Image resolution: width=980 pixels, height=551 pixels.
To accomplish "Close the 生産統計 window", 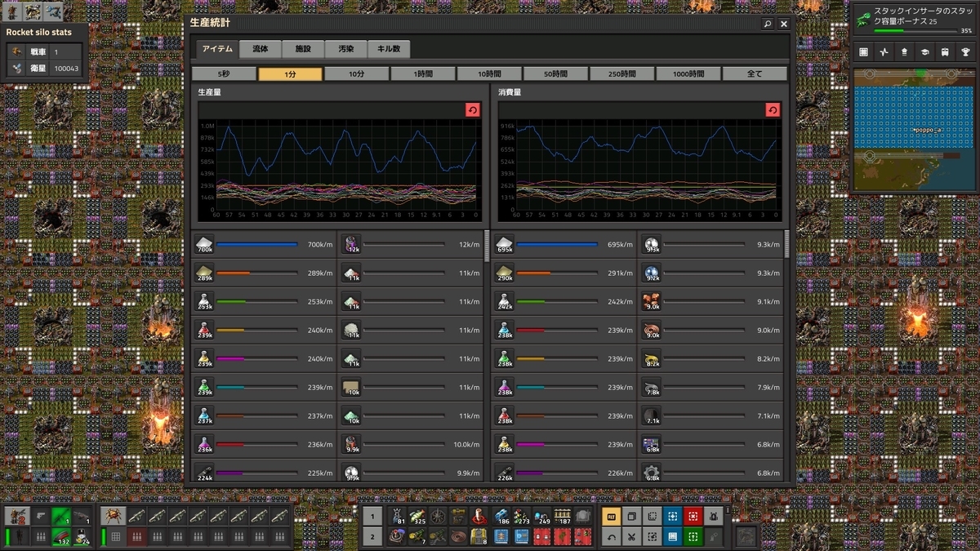I will [x=784, y=24].
